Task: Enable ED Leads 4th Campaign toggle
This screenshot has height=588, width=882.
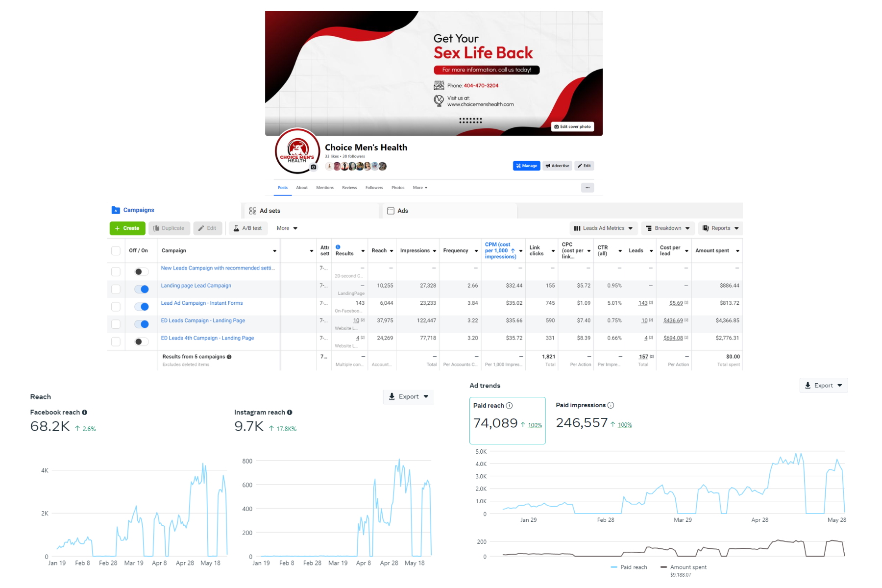Action: tap(142, 342)
